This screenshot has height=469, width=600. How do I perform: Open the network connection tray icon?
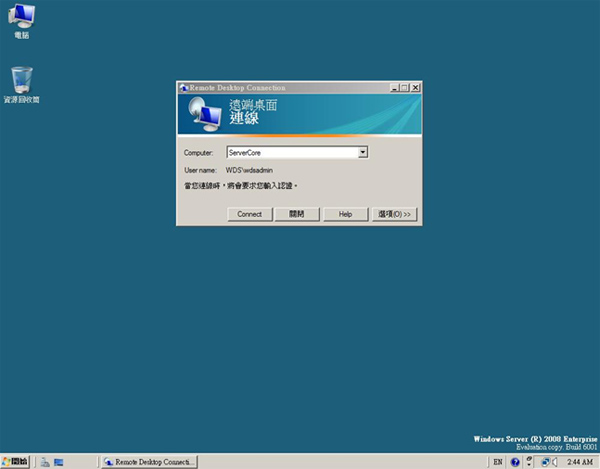click(x=546, y=462)
